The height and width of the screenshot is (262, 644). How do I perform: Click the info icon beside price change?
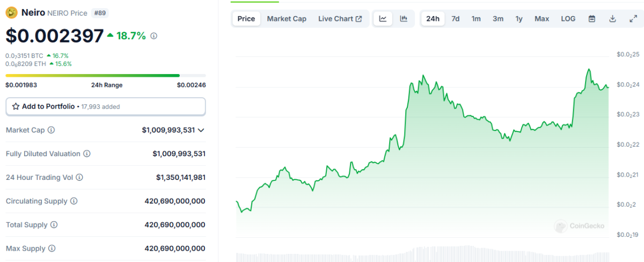[x=154, y=36]
